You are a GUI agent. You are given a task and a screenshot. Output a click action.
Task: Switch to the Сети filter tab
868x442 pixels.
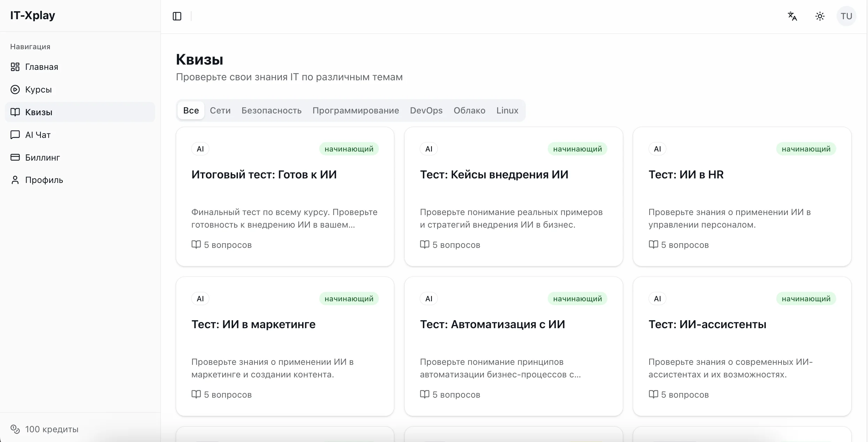(x=220, y=110)
